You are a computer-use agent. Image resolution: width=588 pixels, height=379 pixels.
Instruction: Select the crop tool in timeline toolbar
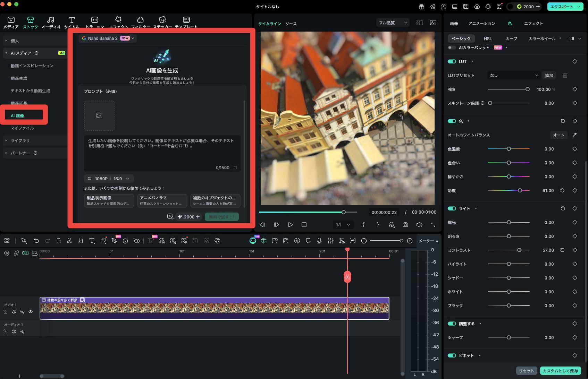coord(81,241)
